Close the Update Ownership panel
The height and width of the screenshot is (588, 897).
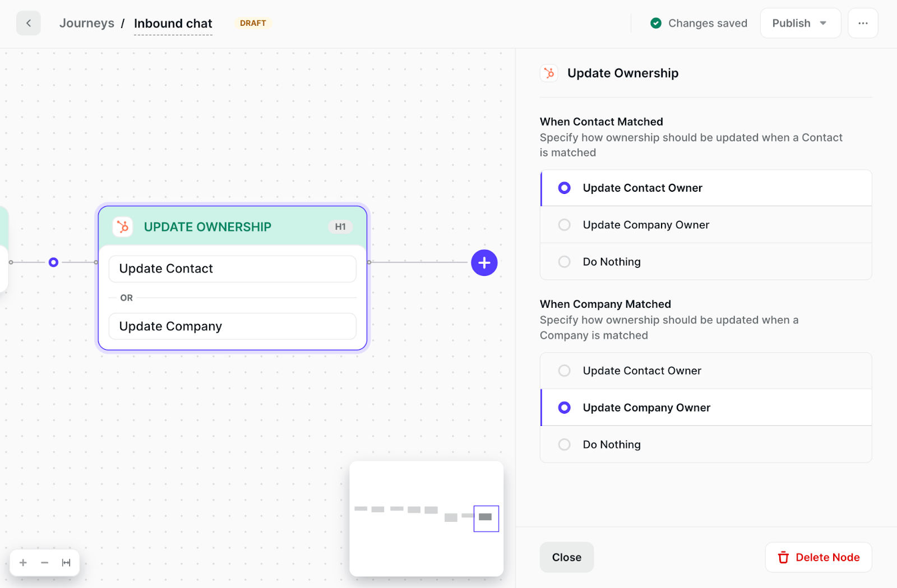tap(566, 557)
